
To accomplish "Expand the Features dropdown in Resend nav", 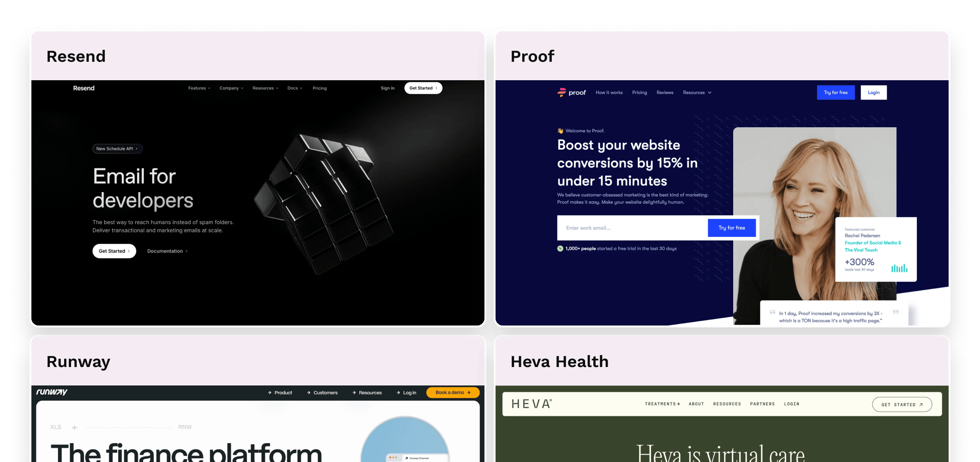I will pyautogui.click(x=199, y=88).
